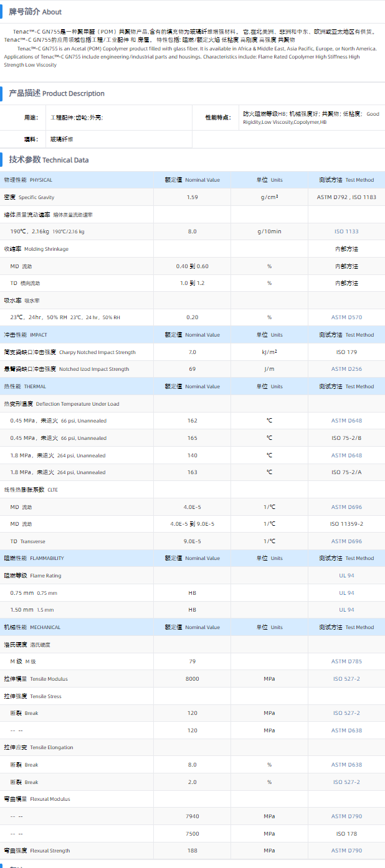Click the 阻燃等级 Flame Rating row label
The height and width of the screenshot is (868, 385).
coord(32,576)
